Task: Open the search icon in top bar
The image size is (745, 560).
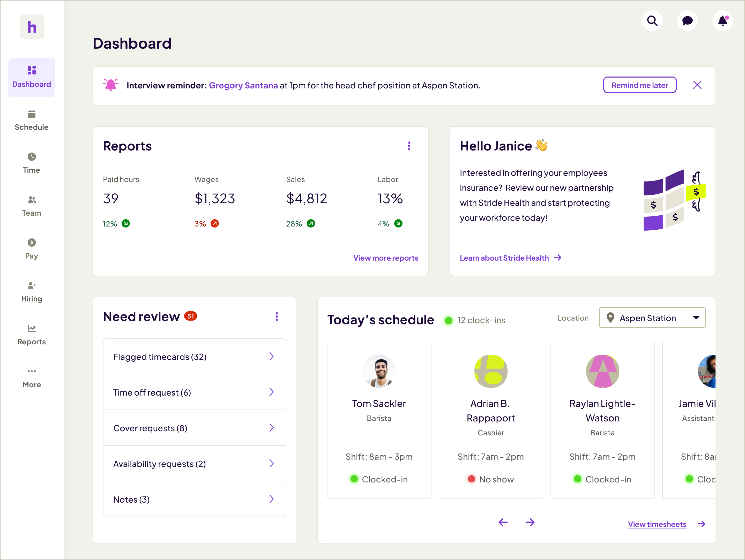Action: (652, 21)
